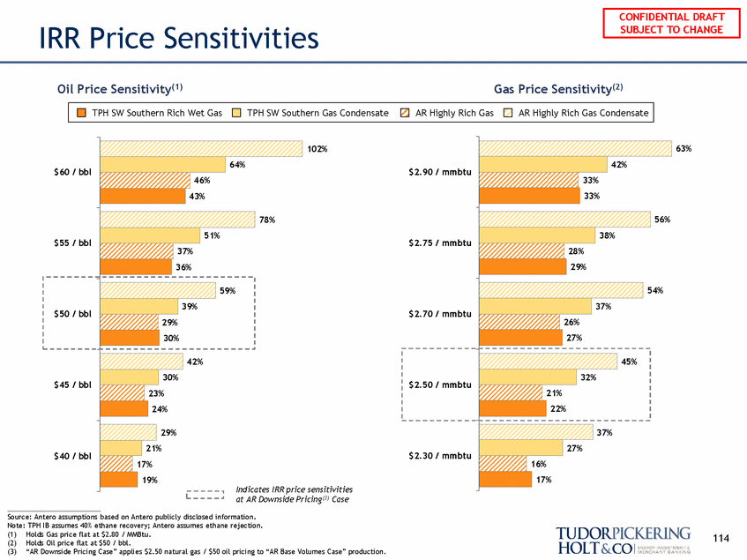747x560 pixels.
Task: Click the 78% bar at $55 / bbl
Action: (x=177, y=220)
